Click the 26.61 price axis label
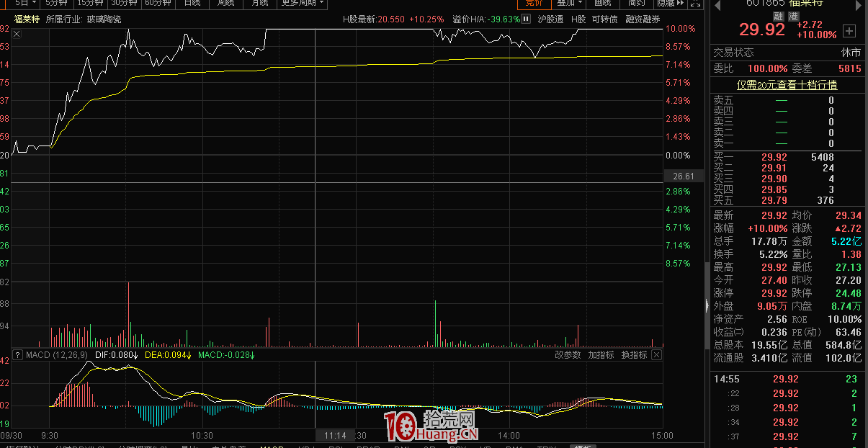The width and height of the screenshot is (868, 448). pos(683,176)
